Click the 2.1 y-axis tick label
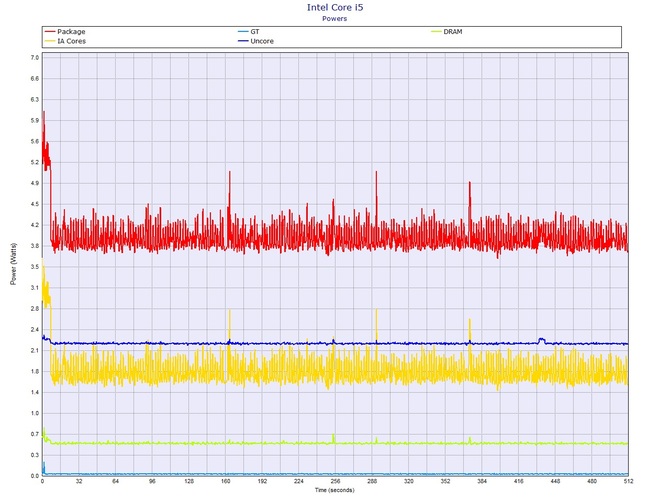670x502 pixels. click(x=35, y=351)
